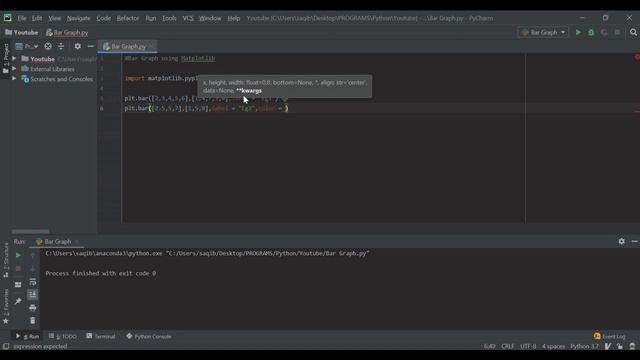Click the inspector icon in status bar
This screenshot has width=640, height=360.
pyautogui.click(x=632, y=346)
